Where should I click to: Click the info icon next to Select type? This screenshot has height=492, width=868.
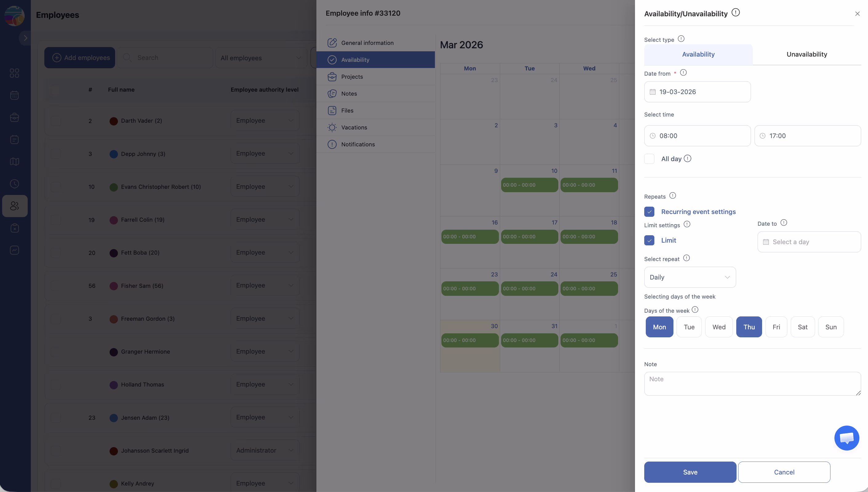pos(681,39)
